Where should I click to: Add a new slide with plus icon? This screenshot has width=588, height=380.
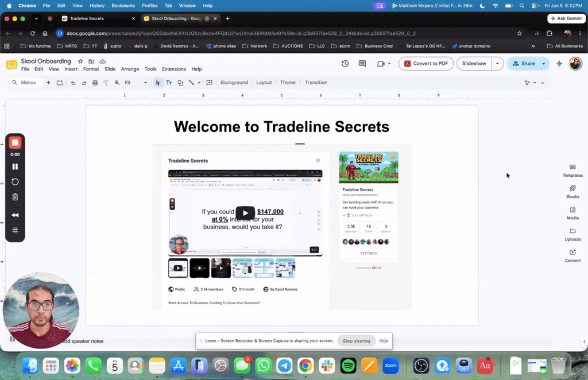48,83
